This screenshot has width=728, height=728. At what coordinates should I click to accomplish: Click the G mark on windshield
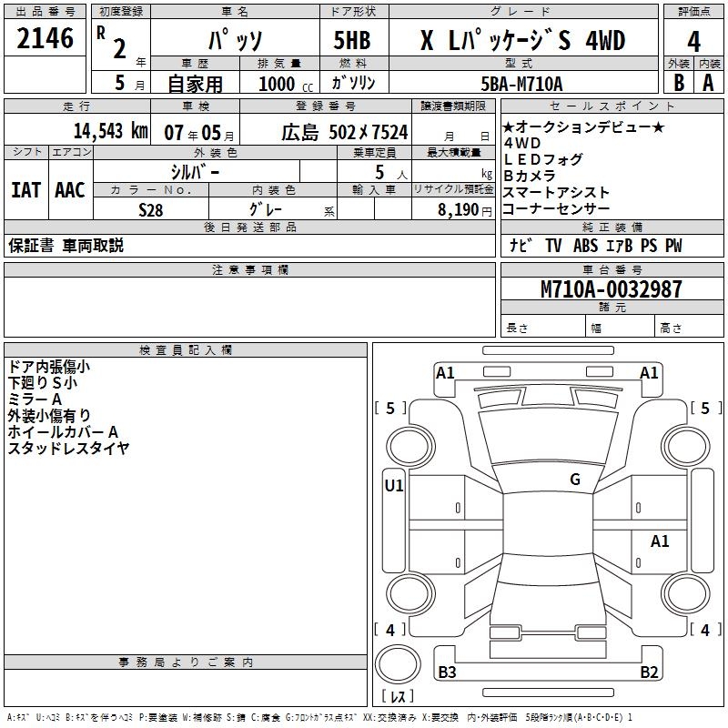575,479
